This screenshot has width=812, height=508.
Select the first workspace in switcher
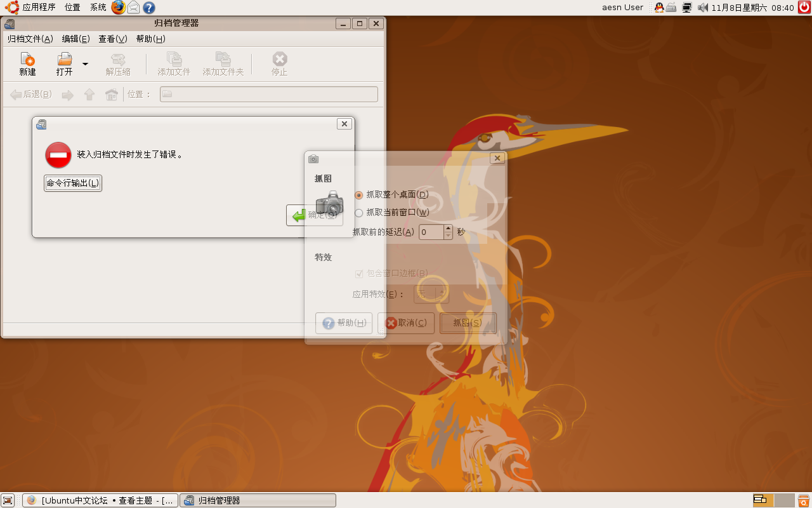point(763,500)
